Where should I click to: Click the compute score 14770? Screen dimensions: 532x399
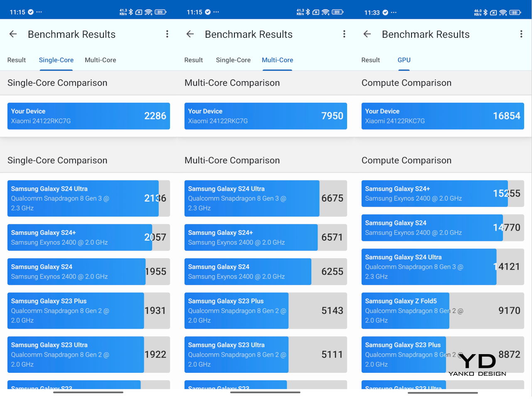coord(507,227)
